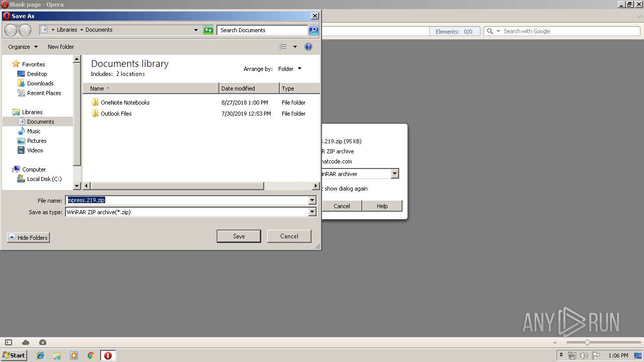Select Local Disk (C:) in the navigation pane
The width and height of the screenshot is (644, 362).
[44, 179]
